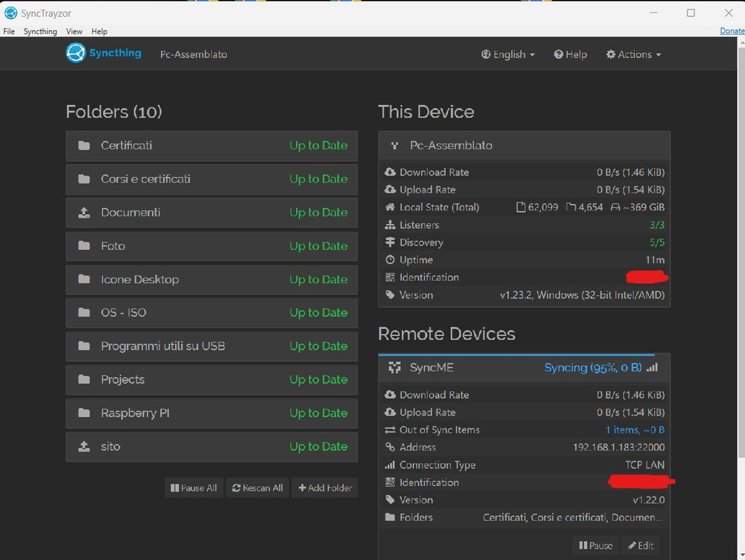Viewport: 745px width, 560px height.
Task: Click the SyncTrayzor title bar app icon
Action: 11,13
